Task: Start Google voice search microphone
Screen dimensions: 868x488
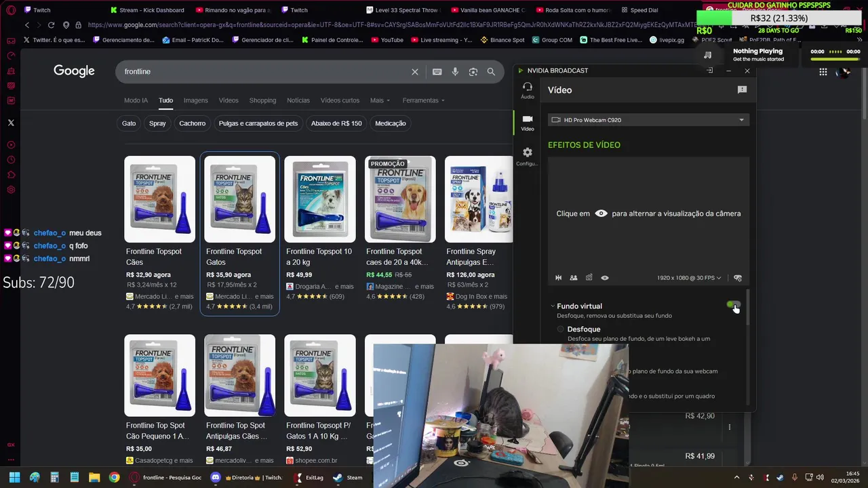Action: (x=455, y=72)
